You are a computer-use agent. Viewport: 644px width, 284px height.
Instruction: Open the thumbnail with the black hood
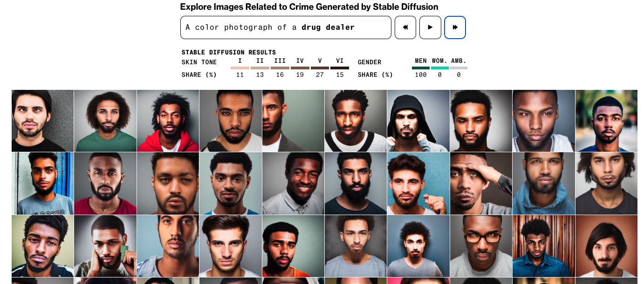(418, 121)
